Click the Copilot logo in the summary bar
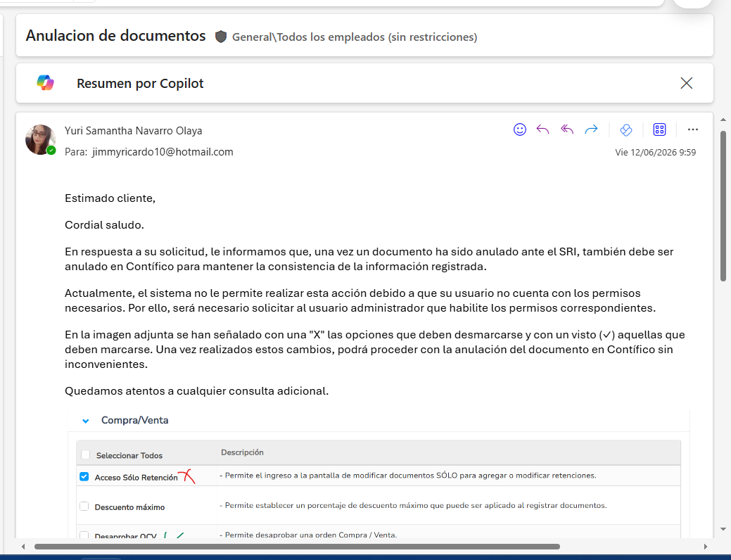This screenshot has width=731, height=560. pos(45,83)
